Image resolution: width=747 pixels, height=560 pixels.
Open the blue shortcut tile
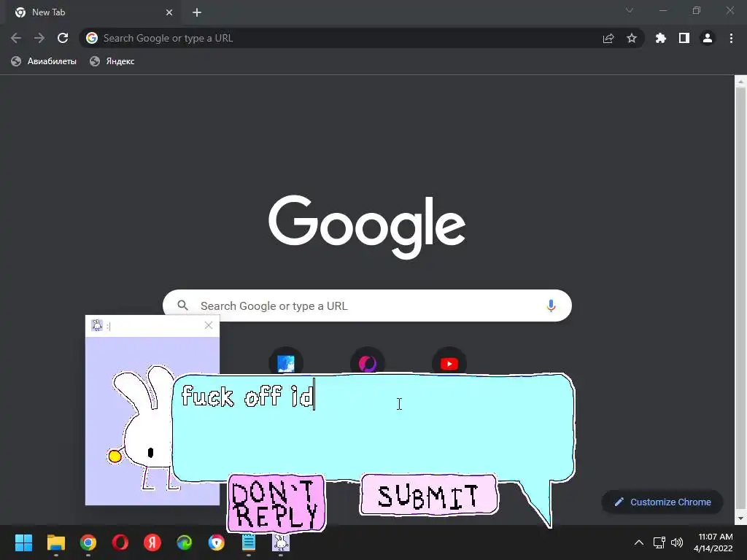click(x=286, y=364)
